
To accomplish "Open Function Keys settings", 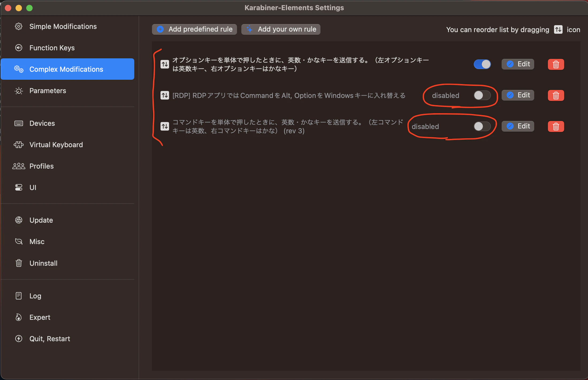I will 52,48.
